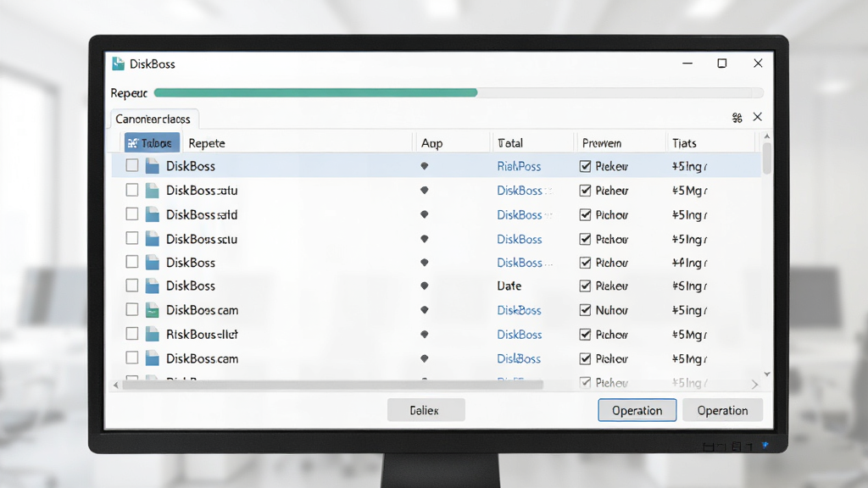Click the 44Ing value in Tjats column
The height and width of the screenshot is (488, 868).
pos(690,263)
